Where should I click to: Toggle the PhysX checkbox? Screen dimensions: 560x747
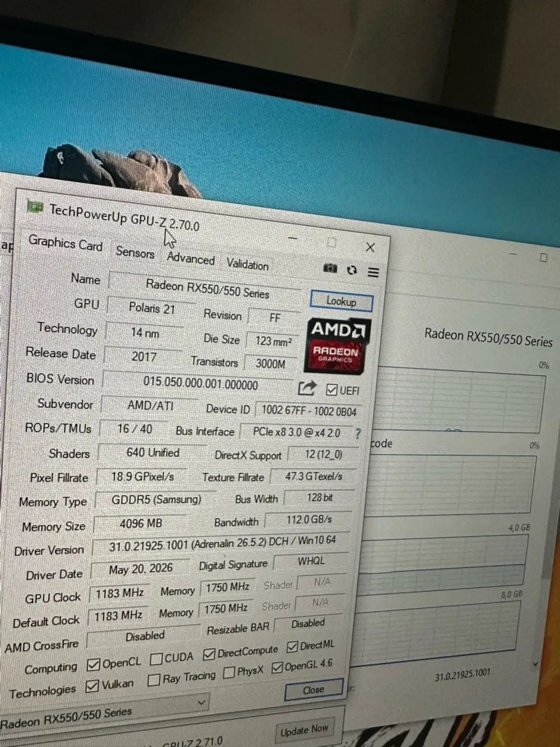[229, 673]
